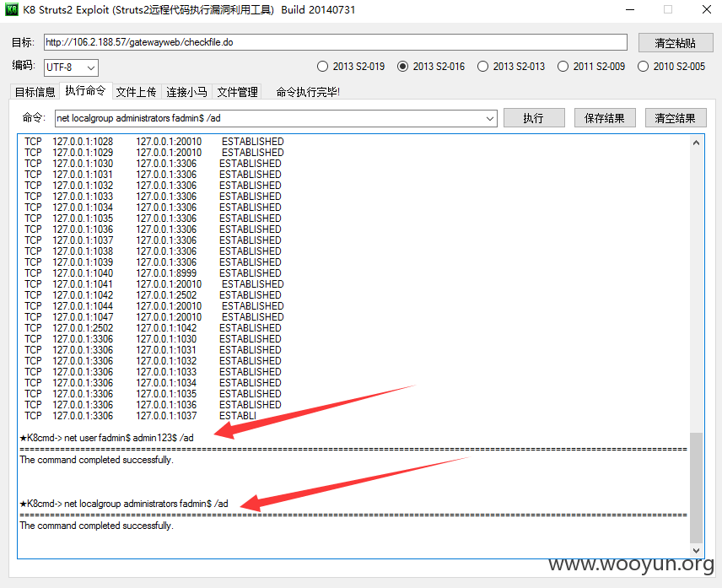Click the 清空粘贴 button
This screenshot has width=722, height=588.
(x=676, y=43)
